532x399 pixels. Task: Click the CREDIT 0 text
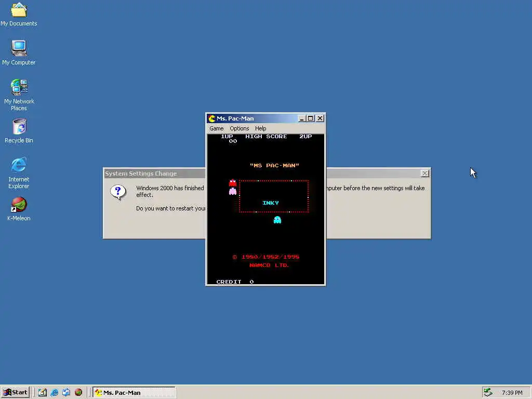pos(235,282)
